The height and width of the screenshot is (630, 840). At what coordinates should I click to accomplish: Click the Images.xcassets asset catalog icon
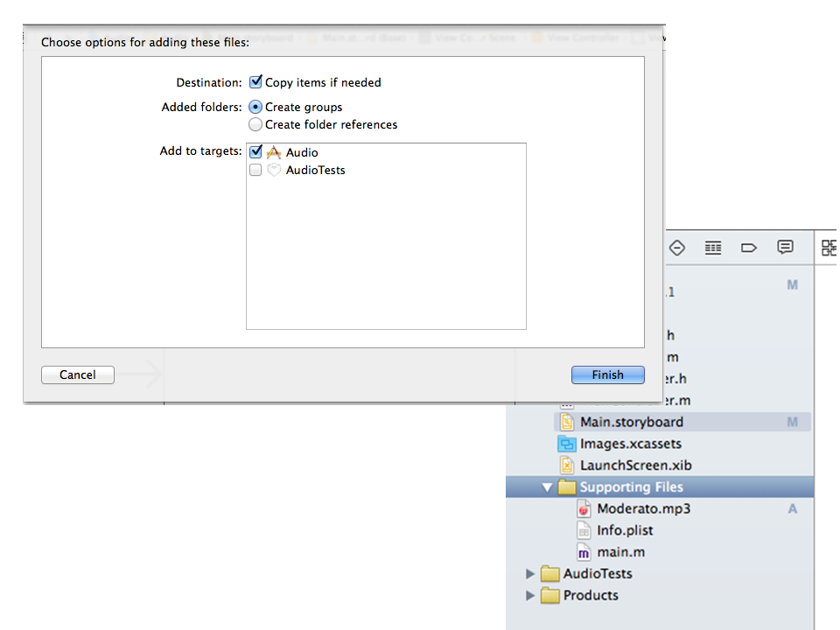pyautogui.click(x=566, y=444)
